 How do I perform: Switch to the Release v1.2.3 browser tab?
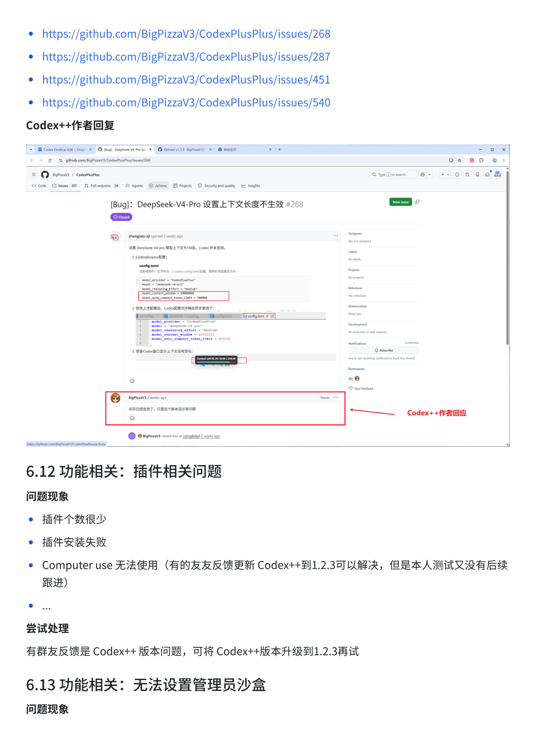(x=184, y=149)
